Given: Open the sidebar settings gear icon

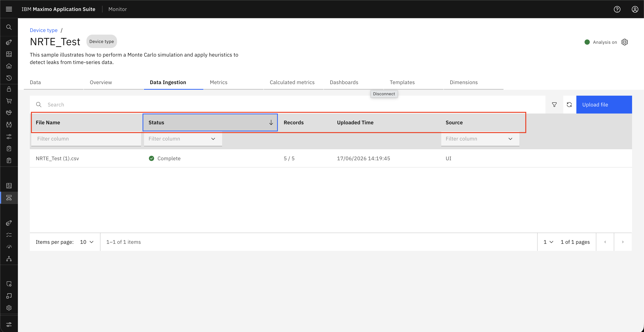Looking at the screenshot, I should (x=9, y=308).
